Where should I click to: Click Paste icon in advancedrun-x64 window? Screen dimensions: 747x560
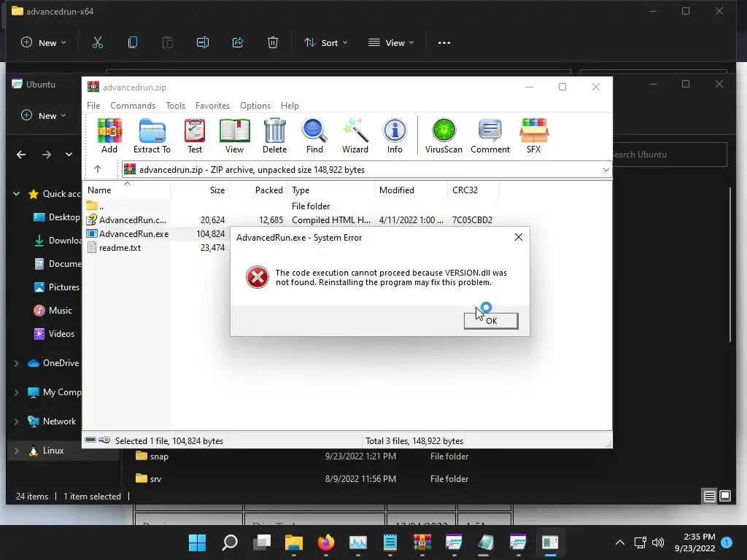point(168,42)
